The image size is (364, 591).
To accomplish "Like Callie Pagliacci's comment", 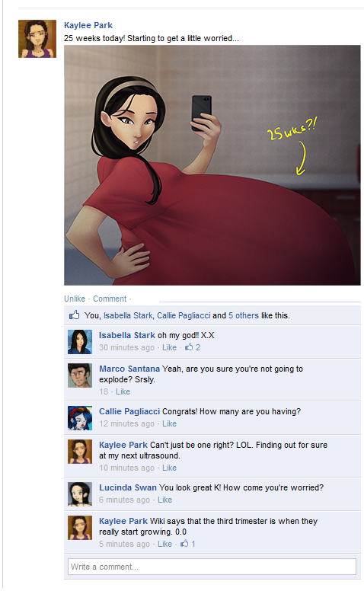I will [169, 423].
